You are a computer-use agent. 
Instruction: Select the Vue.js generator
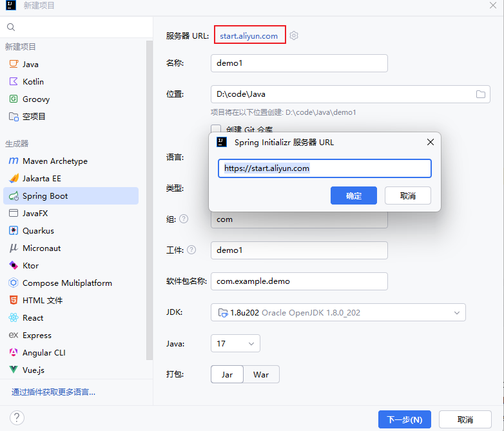(x=71, y=370)
